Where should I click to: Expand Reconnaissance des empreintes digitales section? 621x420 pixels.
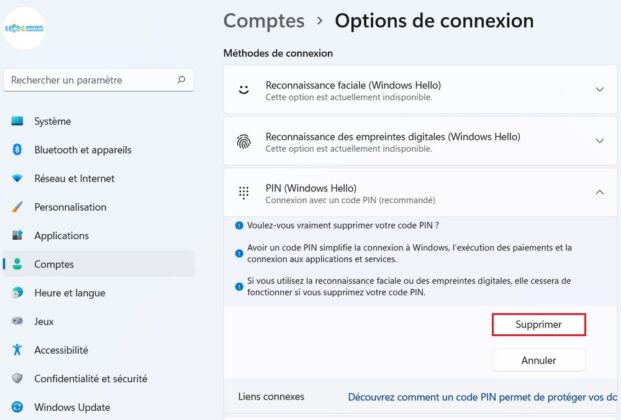[599, 142]
